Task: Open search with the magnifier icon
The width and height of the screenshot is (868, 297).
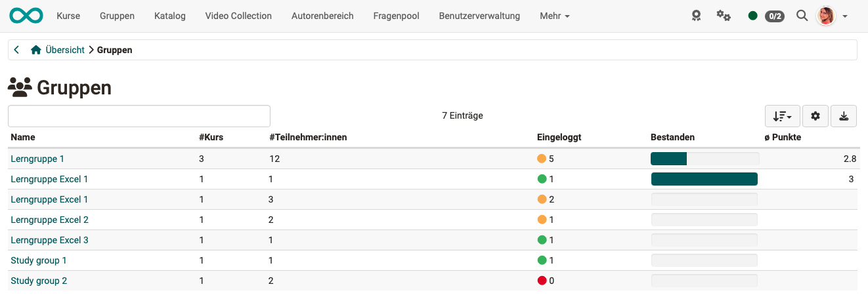Action: tap(802, 16)
